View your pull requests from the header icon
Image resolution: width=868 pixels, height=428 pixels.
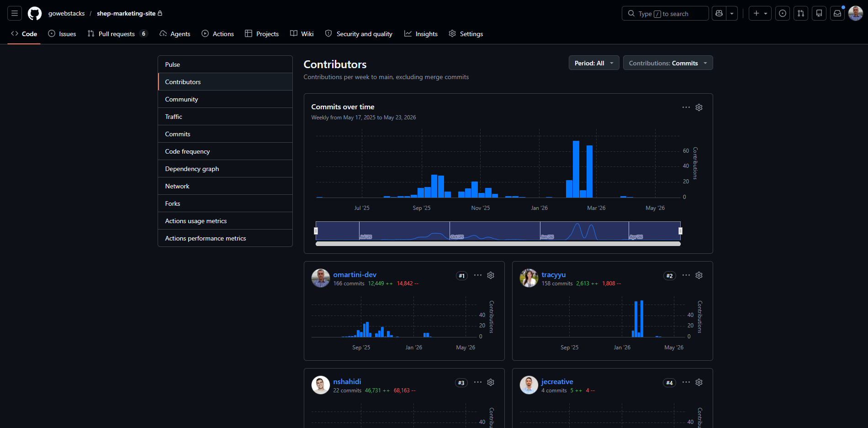[x=801, y=13]
